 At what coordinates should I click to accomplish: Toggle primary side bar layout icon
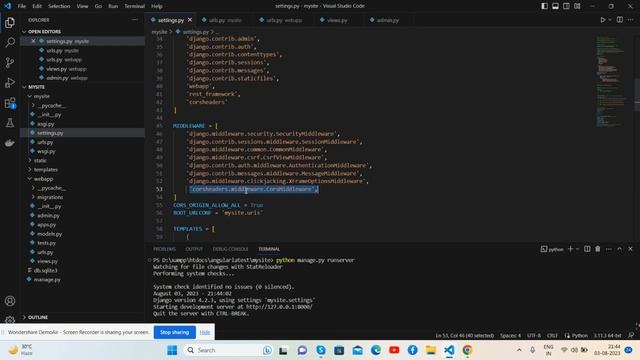coord(544,6)
